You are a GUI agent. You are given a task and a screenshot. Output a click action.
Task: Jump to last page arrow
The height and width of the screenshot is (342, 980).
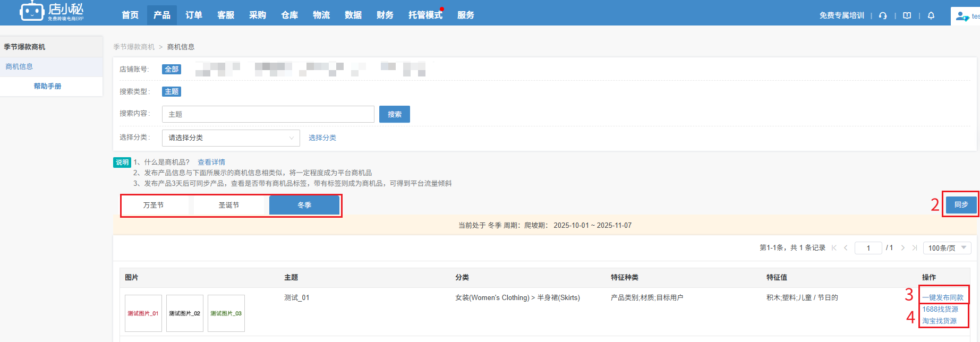point(915,248)
